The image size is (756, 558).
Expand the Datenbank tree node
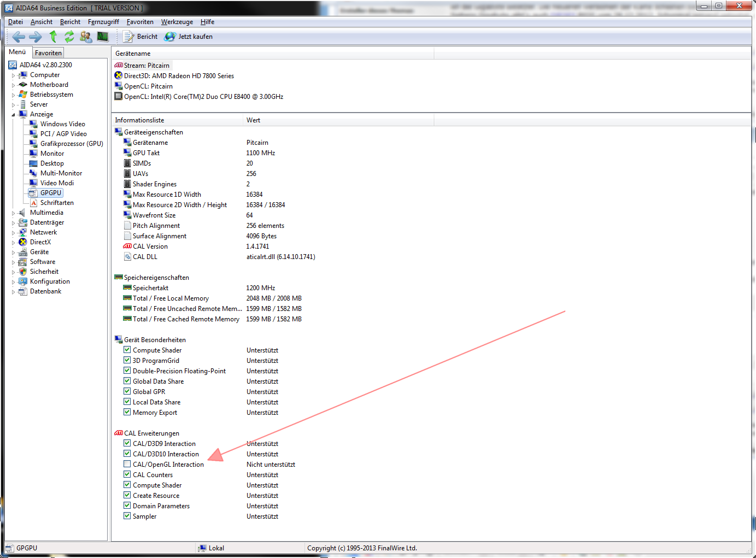(14, 292)
